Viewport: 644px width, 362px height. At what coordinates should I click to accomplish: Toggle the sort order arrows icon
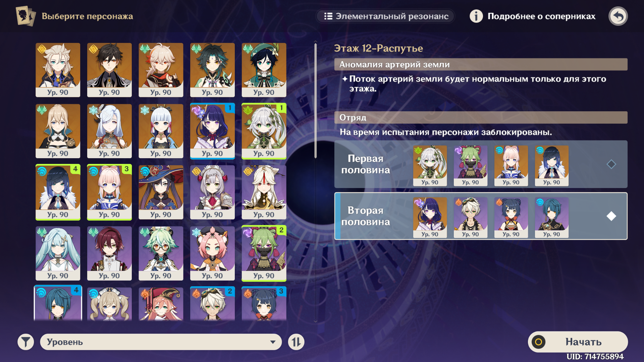[296, 342]
